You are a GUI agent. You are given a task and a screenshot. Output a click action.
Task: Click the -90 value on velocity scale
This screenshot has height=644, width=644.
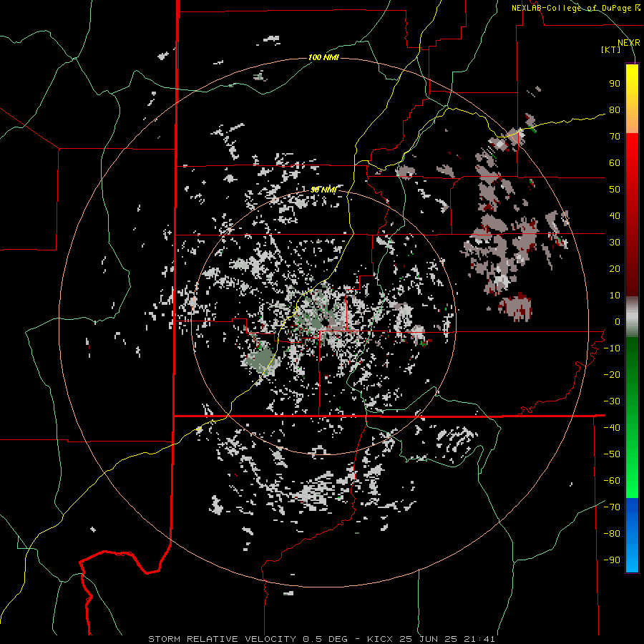(x=612, y=560)
